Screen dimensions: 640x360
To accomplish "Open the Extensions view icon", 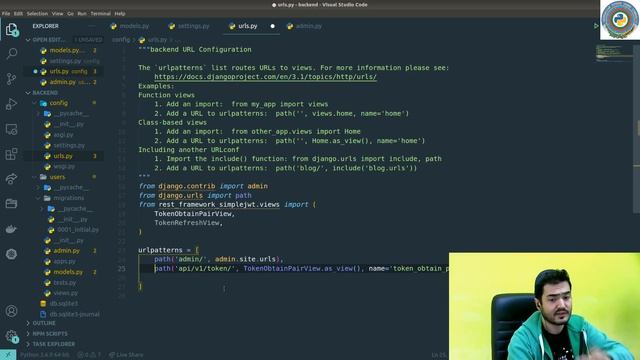I will pyautogui.click(x=11, y=154).
